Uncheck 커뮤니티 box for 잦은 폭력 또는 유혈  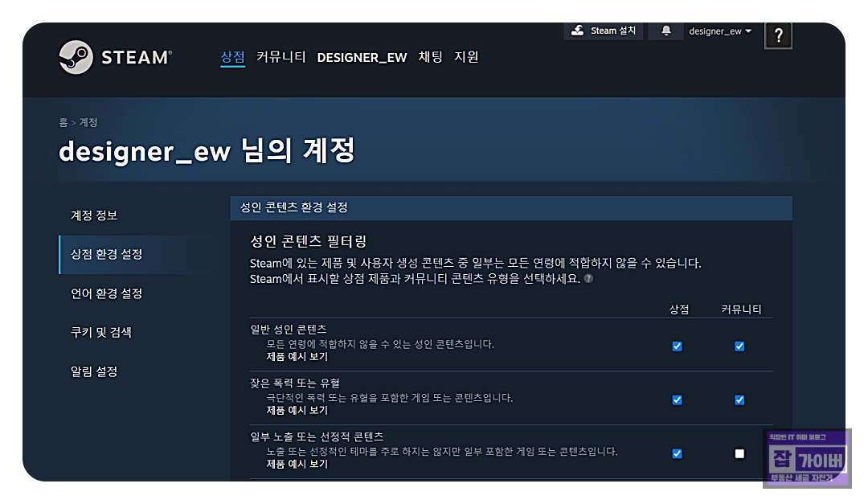coord(739,400)
